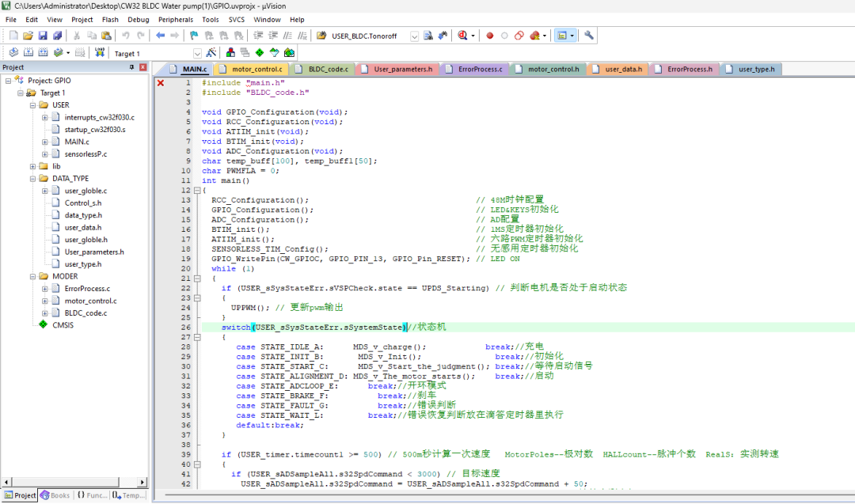This screenshot has height=504, width=855.
Task: Open Manage Run-Time Environment green diamond
Action: click(260, 53)
